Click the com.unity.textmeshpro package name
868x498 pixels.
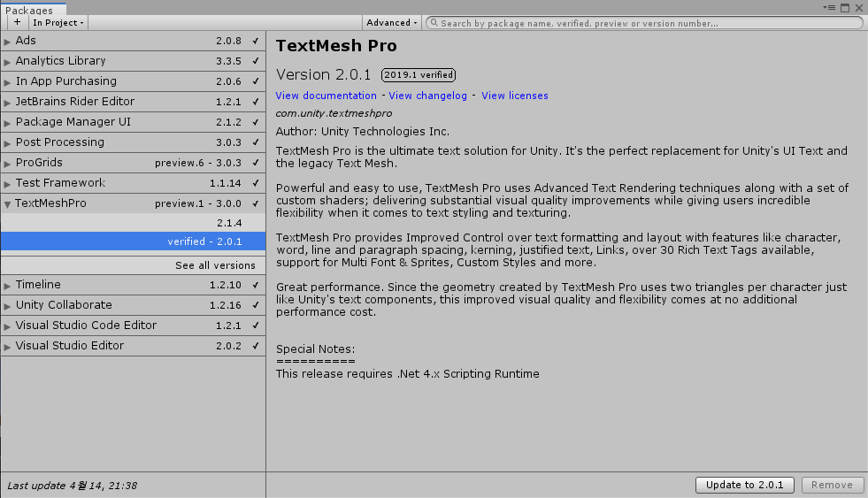tap(334, 113)
